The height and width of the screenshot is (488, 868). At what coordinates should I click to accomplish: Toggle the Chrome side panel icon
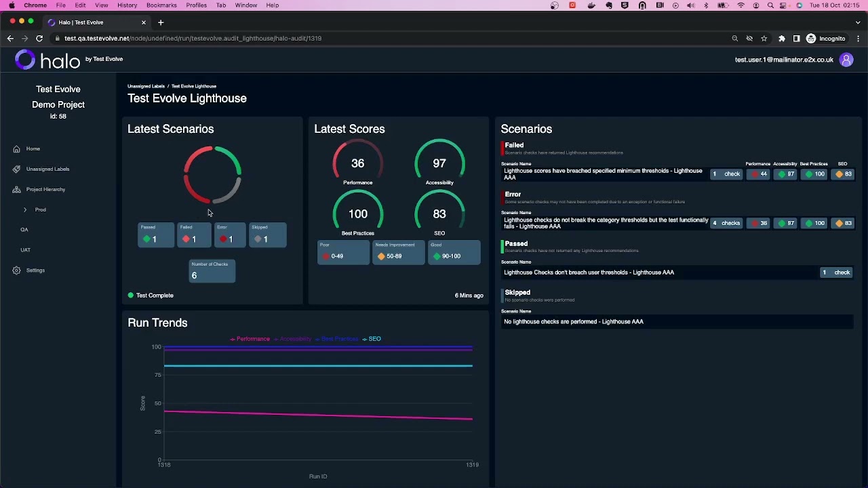[x=797, y=39]
